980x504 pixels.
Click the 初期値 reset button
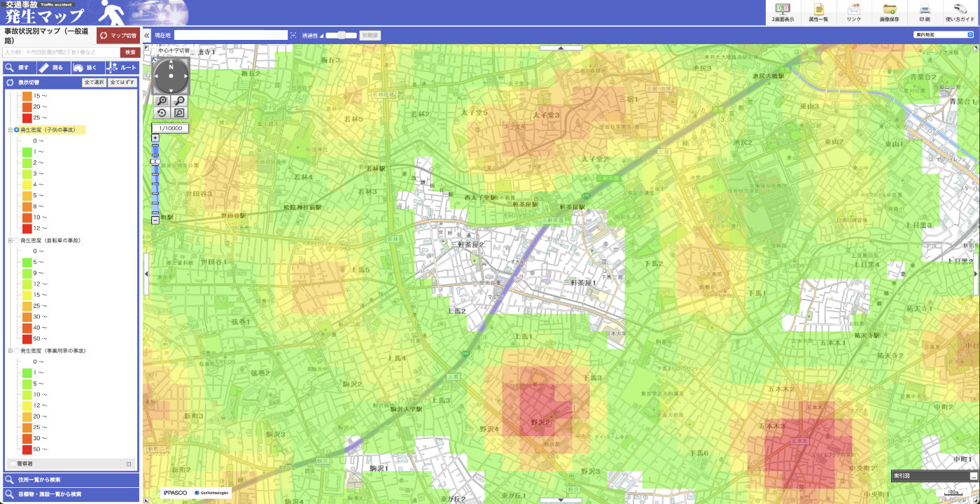pos(370,35)
